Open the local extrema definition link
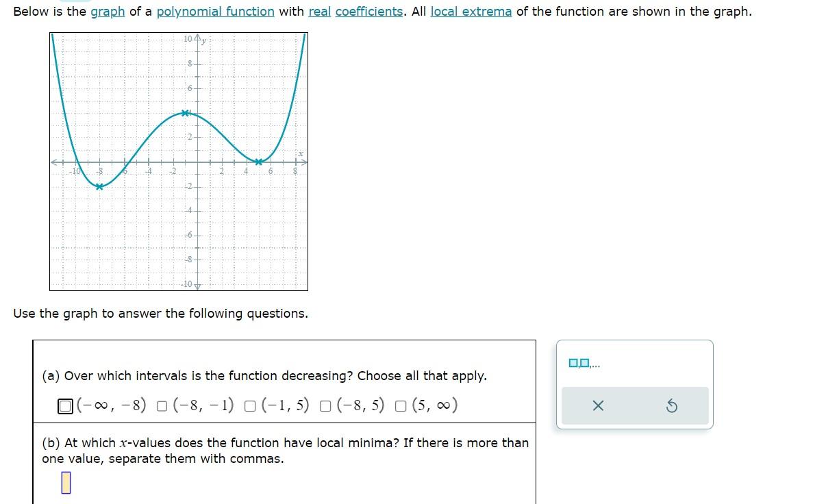This screenshot has height=504, width=826. coord(471,11)
